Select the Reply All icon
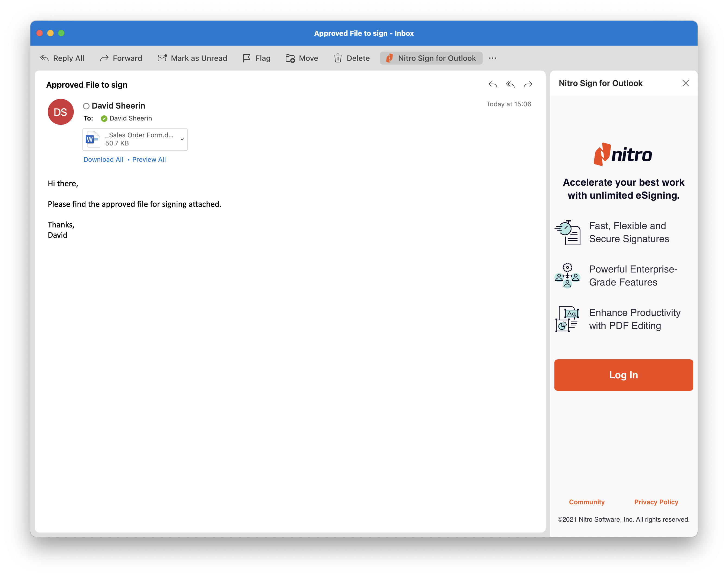The width and height of the screenshot is (728, 577). 44,58
